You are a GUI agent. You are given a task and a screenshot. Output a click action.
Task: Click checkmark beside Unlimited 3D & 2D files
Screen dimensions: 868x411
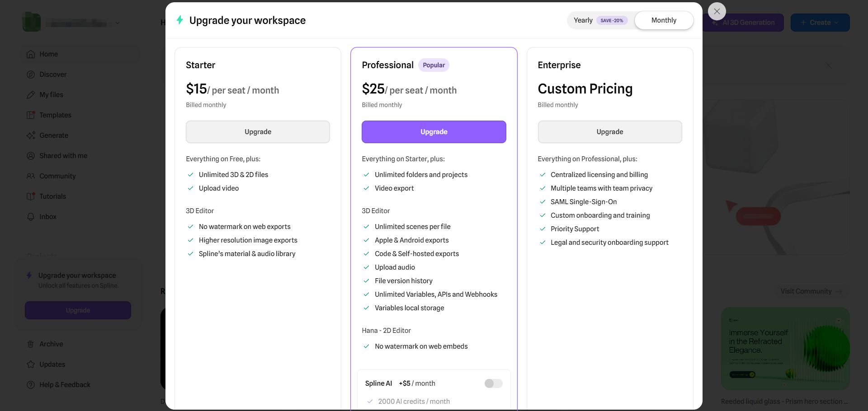[190, 175]
